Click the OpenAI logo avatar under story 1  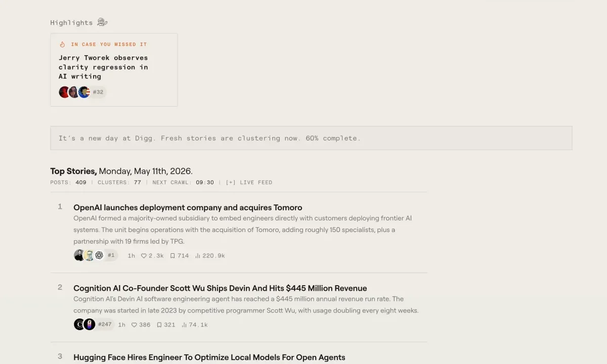pos(99,255)
